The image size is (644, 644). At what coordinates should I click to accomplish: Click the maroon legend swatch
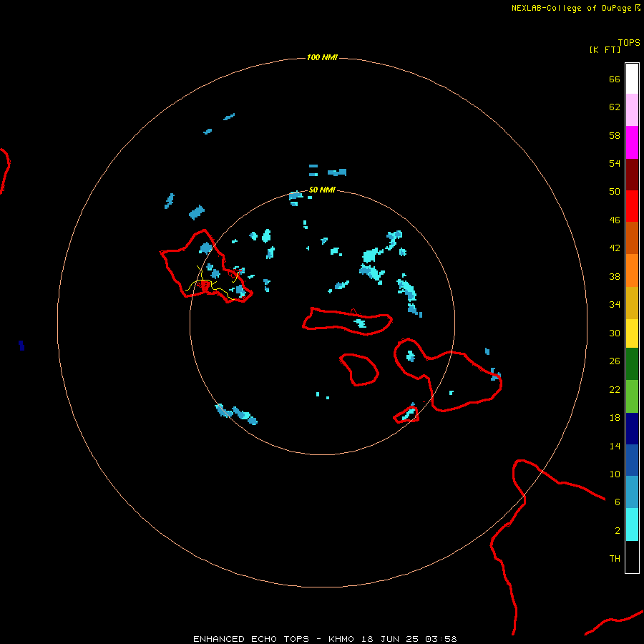point(632,174)
